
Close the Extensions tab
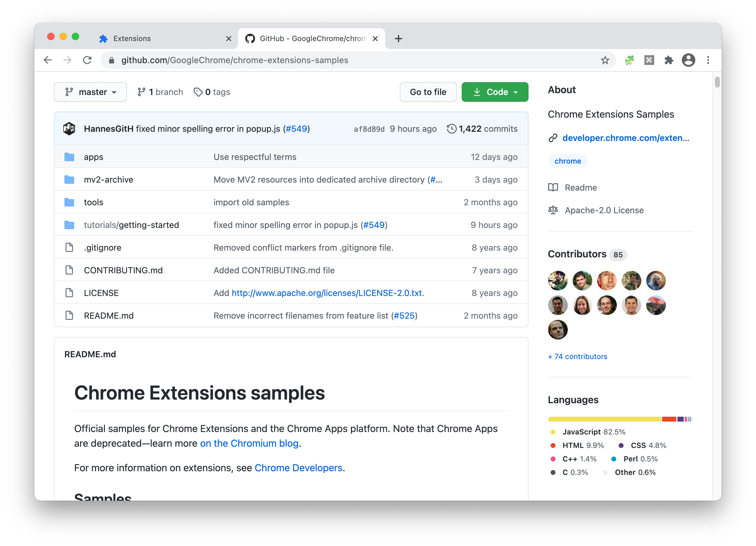pos(228,39)
